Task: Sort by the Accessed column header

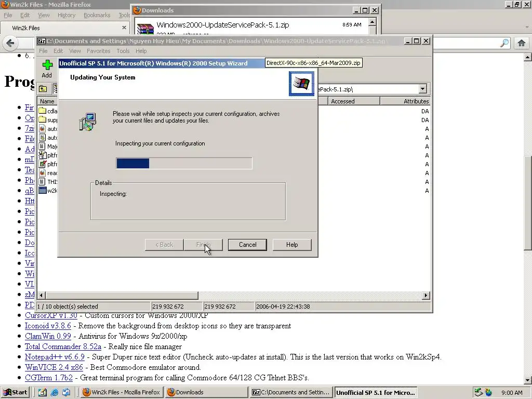Action: coord(353,101)
